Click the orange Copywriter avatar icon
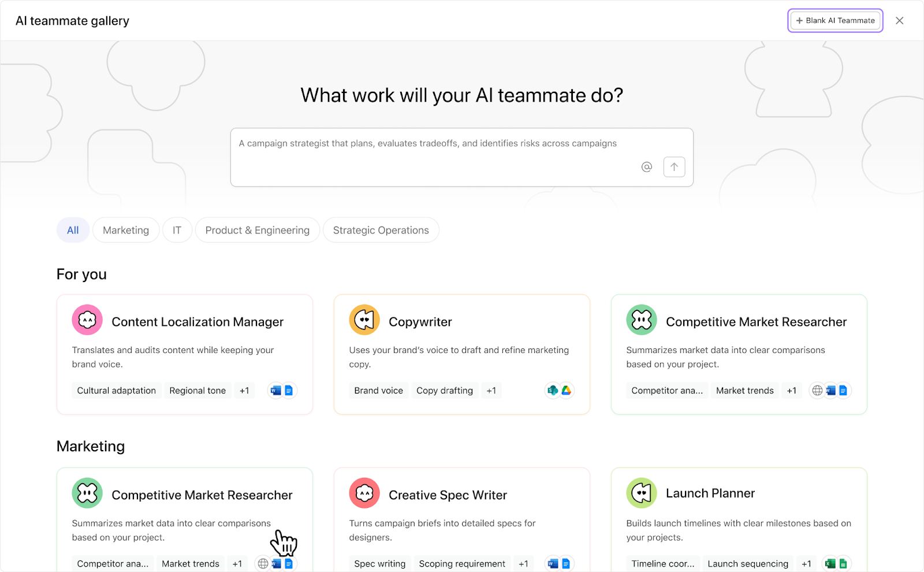The image size is (924, 572). [364, 320]
